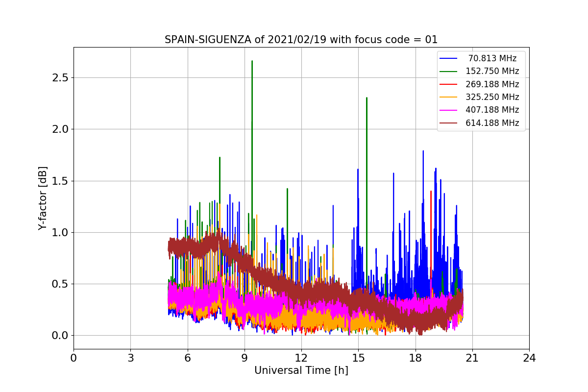Click the tallest green spike peak above 2.5 dB
Image resolution: width=588 pixels, height=392 pixels.
(252, 62)
